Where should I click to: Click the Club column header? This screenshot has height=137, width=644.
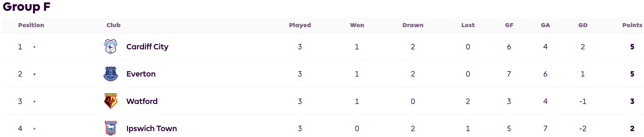tap(113, 25)
